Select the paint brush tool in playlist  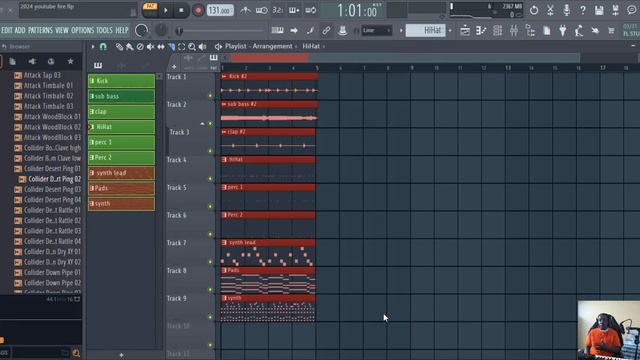(x=130, y=47)
